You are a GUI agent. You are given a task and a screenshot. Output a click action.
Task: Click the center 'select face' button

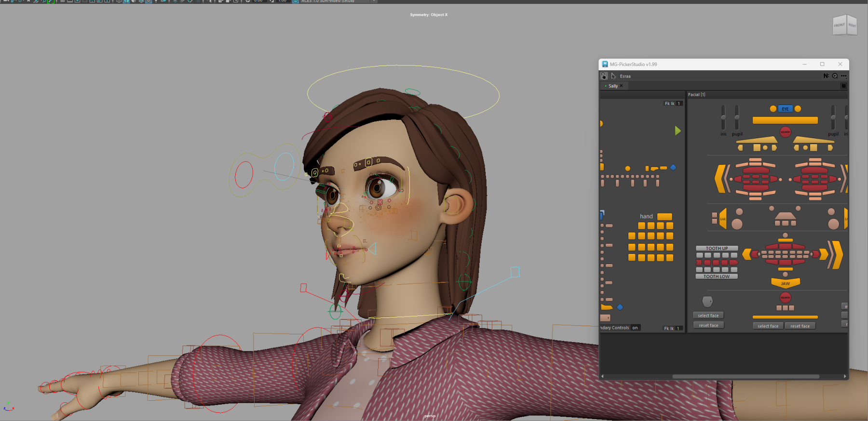pyautogui.click(x=768, y=326)
